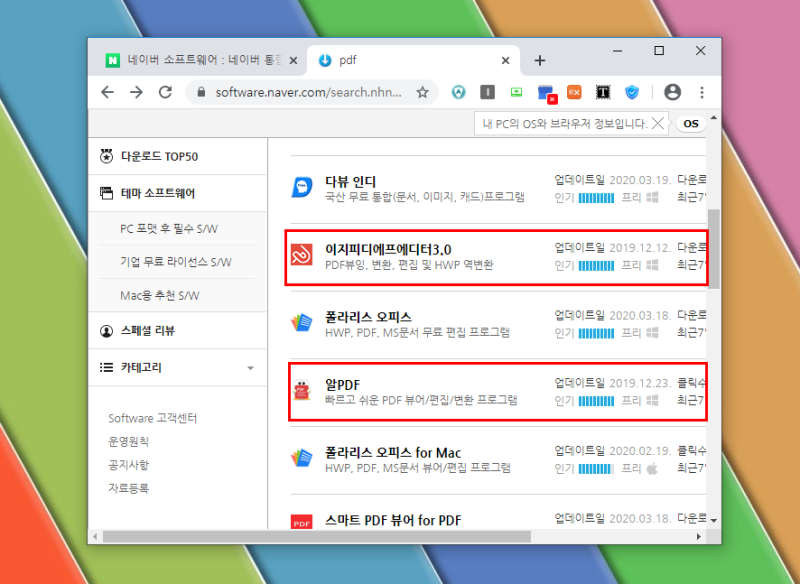Open 스페셜 리뷰 in the sidebar

(147, 331)
